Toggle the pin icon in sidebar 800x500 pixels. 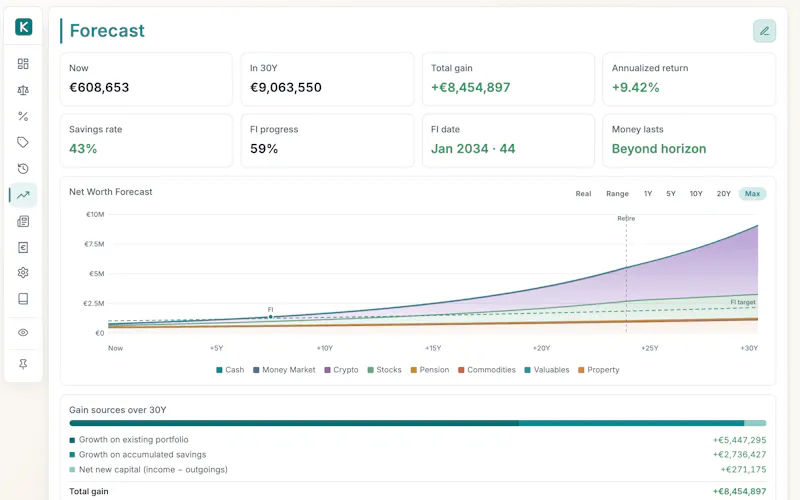pos(23,364)
